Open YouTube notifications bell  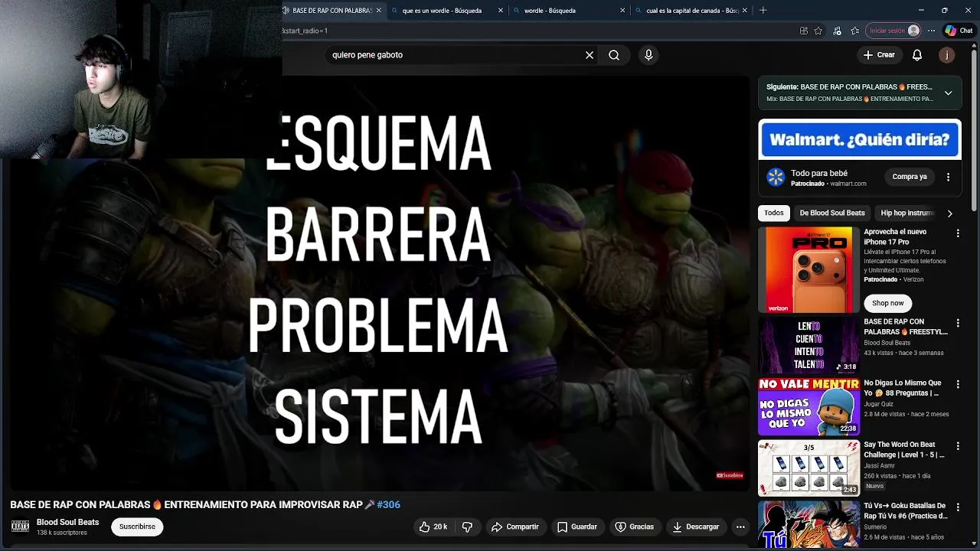point(917,55)
